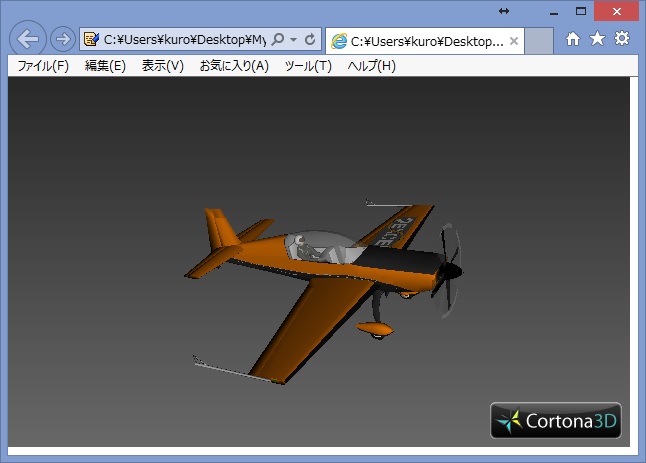Open the ヘルプ(H) menu
Image resolution: width=646 pixels, height=463 pixels.
(x=372, y=66)
